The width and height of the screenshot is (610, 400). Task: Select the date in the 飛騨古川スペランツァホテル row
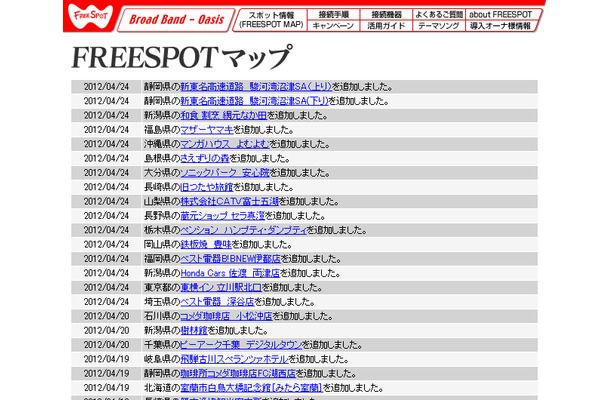(x=106, y=360)
